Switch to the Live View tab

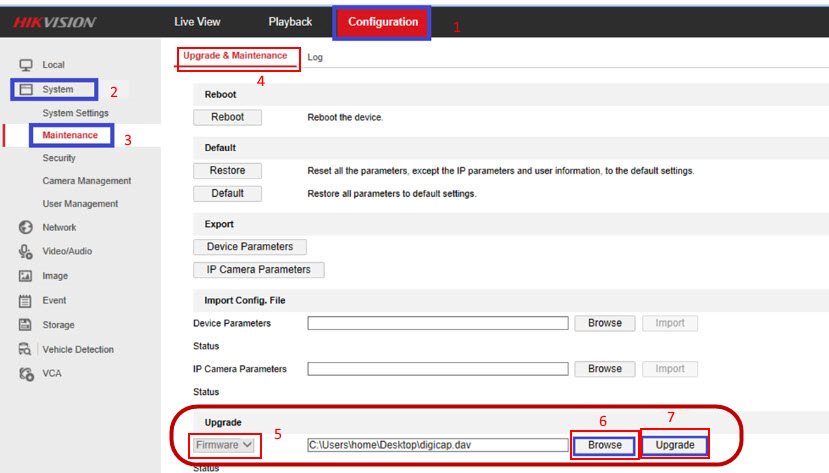click(x=197, y=22)
